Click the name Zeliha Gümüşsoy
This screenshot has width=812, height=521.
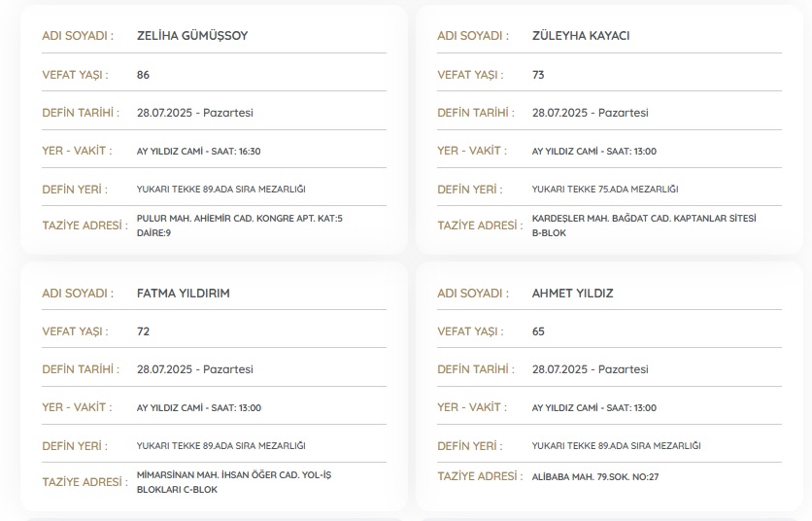192,36
